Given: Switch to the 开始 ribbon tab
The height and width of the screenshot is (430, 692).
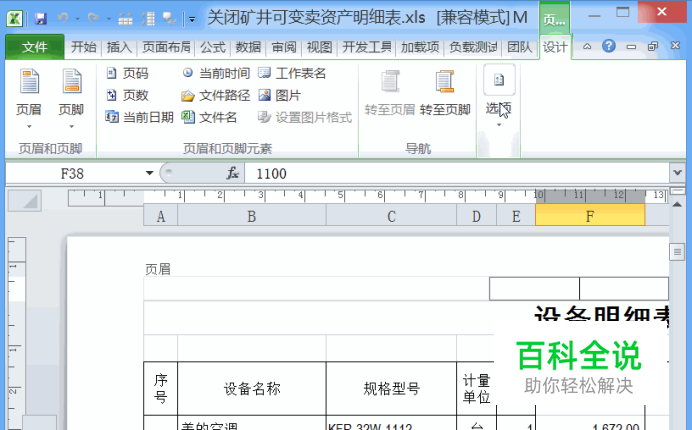Looking at the screenshot, I should pos(83,47).
